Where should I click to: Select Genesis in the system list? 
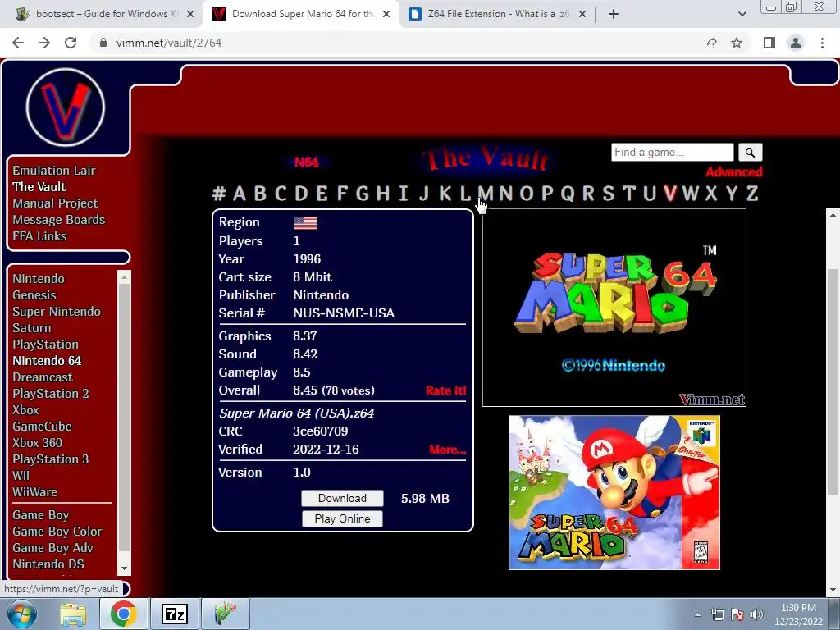pos(34,295)
